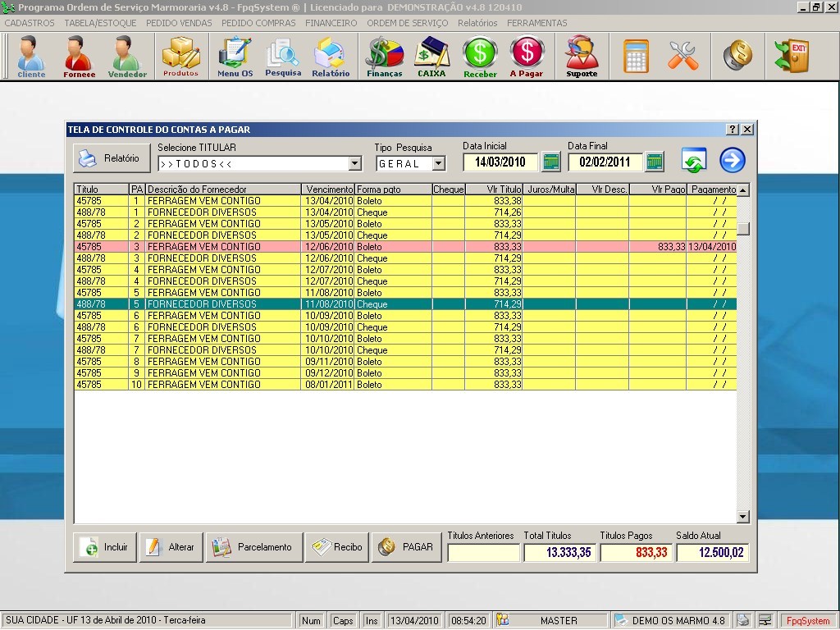
Task: Open the Relatórios menu
Action: tap(477, 23)
